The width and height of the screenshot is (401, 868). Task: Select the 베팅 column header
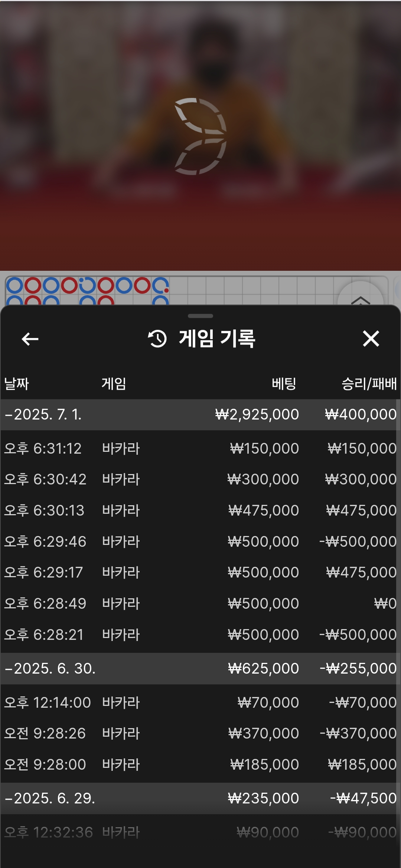(x=284, y=384)
